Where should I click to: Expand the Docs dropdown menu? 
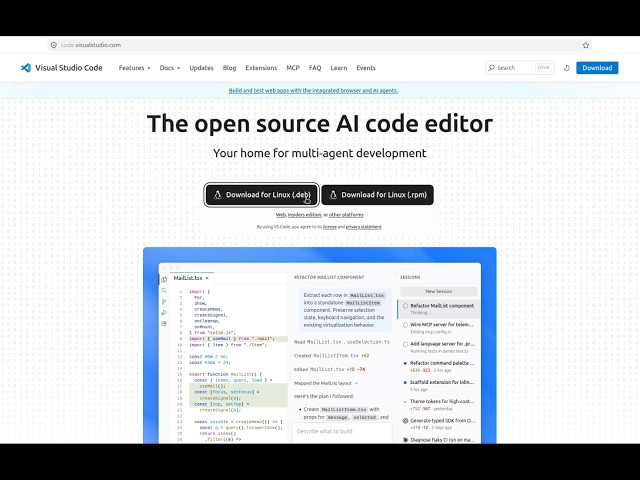tap(169, 68)
